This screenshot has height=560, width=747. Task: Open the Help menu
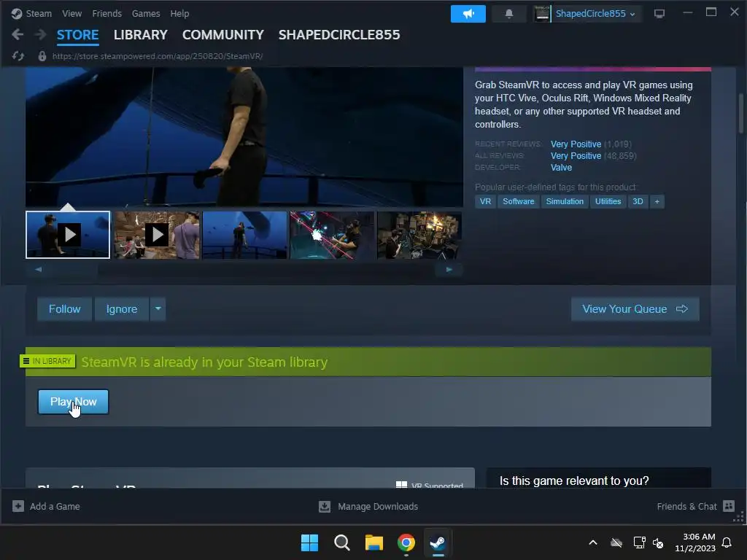click(179, 14)
